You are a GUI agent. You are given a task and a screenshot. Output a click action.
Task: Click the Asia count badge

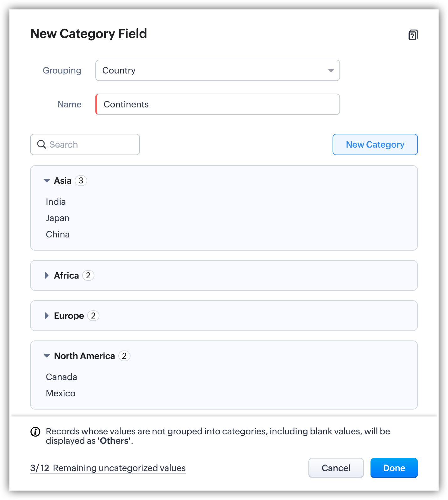[x=81, y=181]
